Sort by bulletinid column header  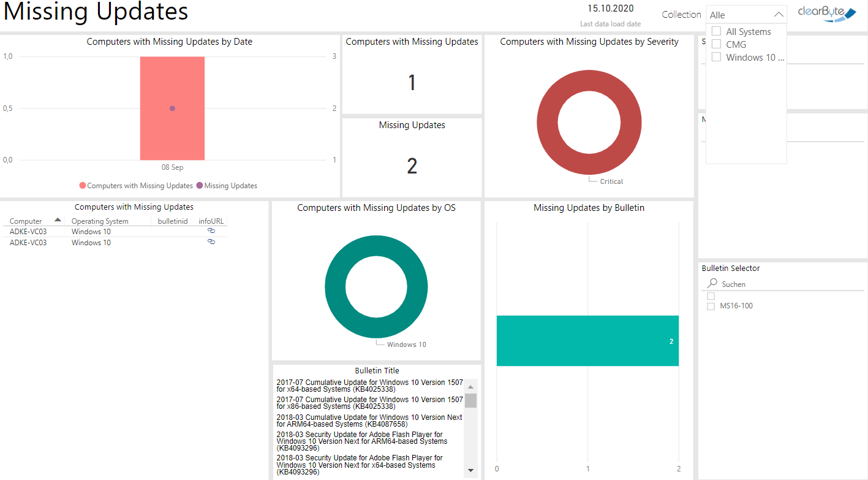point(173,221)
